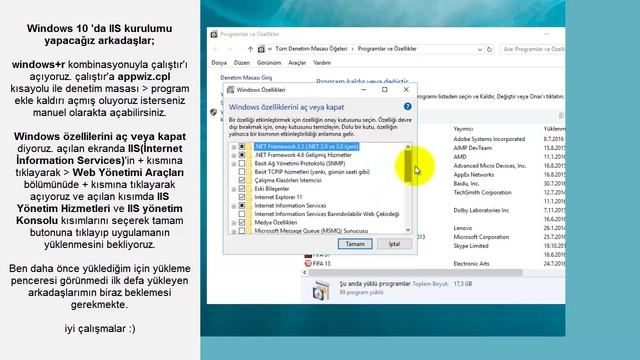640x360 pixels.
Task: Select the FIFA 13 program row
Action: (x=434, y=264)
